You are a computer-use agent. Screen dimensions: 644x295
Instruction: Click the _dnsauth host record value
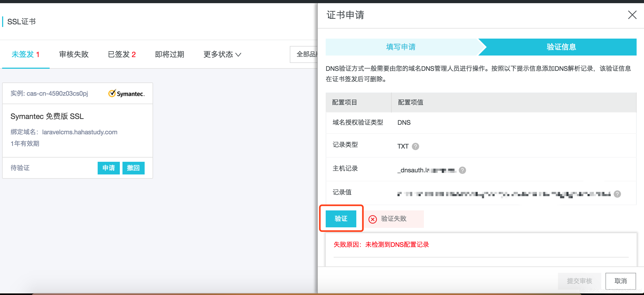(427, 170)
